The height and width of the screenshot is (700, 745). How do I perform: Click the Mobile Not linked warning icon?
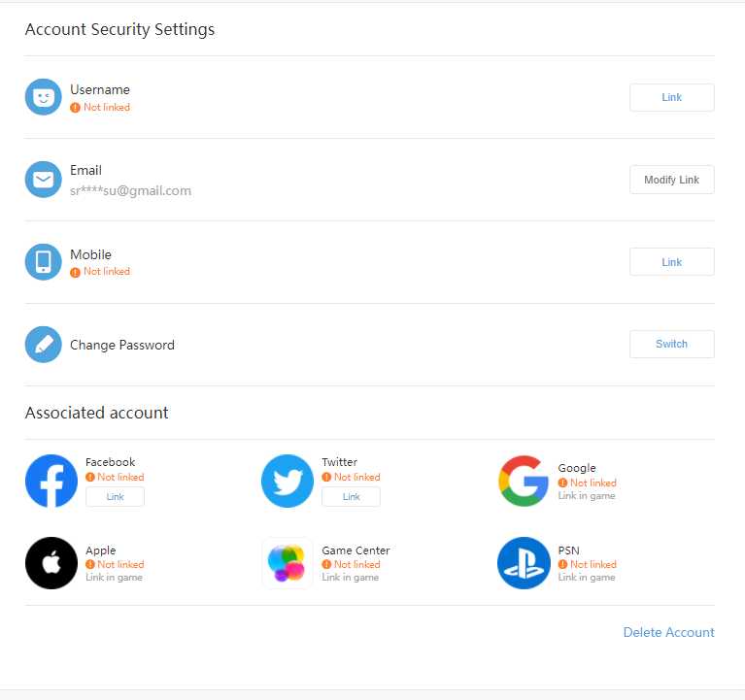coord(75,272)
